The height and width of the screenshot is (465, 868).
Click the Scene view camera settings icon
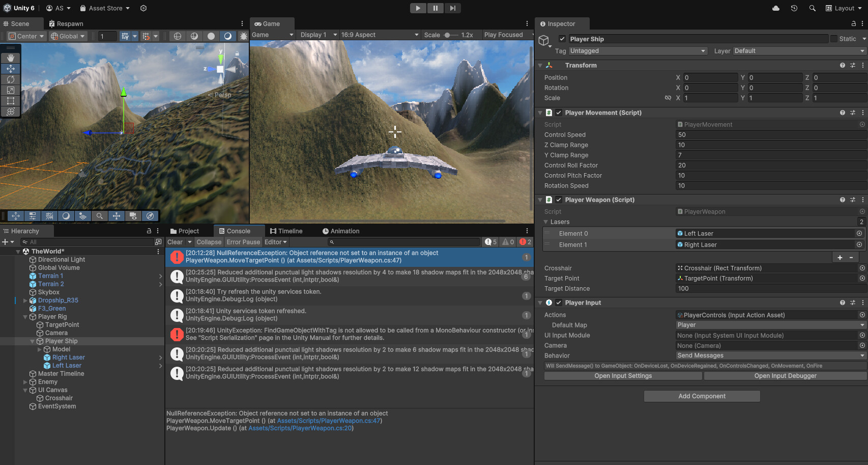(x=133, y=215)
